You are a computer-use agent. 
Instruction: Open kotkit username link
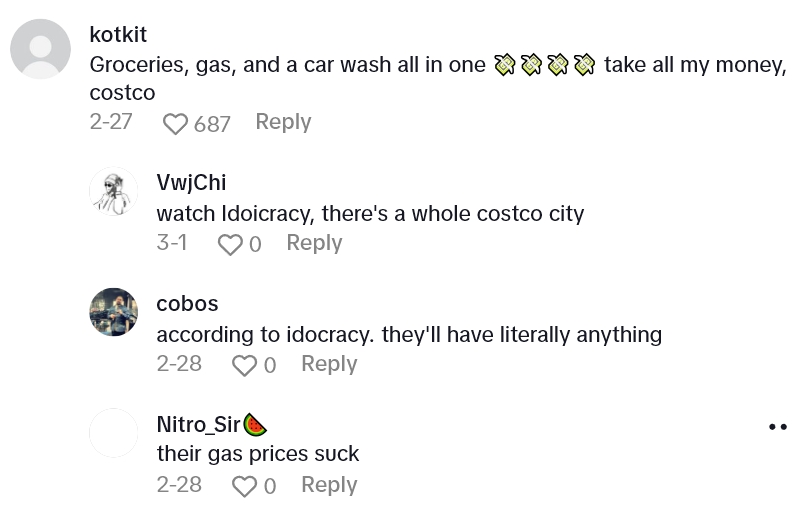[x=118, y=35]
